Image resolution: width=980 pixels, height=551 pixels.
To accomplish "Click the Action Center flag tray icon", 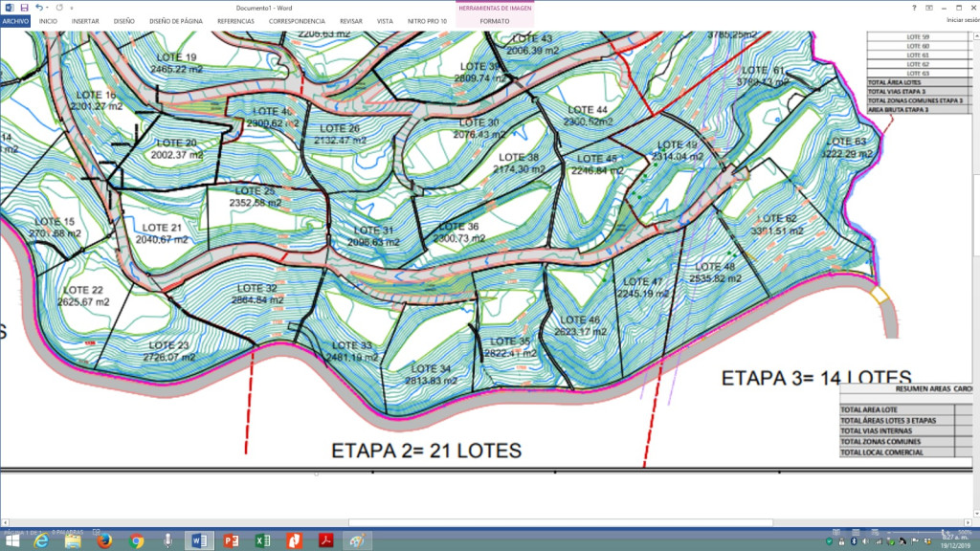I will pyautogui.click(x=915, y=541).
